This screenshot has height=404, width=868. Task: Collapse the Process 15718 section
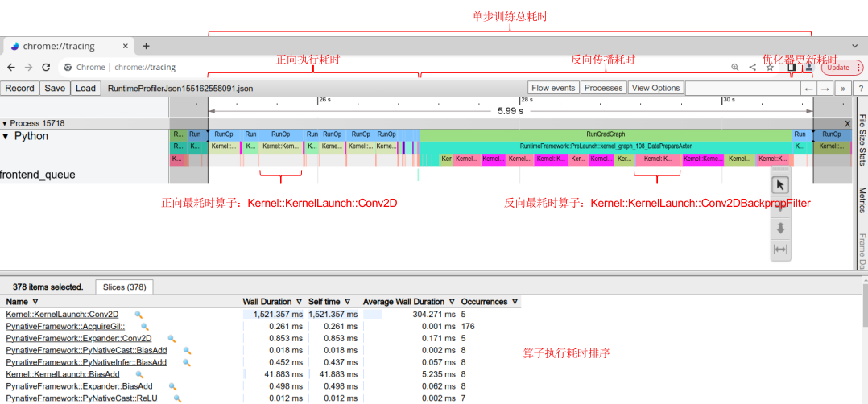pos(5,123)
